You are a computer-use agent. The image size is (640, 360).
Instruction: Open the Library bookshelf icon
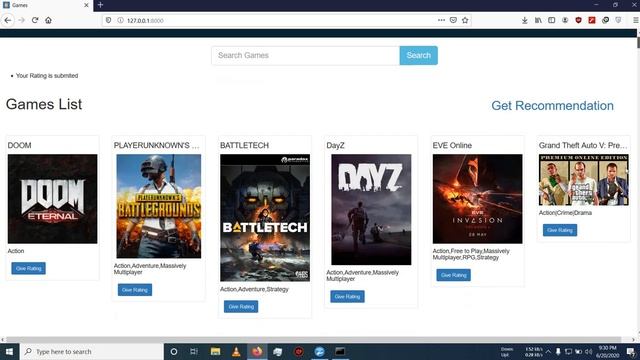[538, 20]
